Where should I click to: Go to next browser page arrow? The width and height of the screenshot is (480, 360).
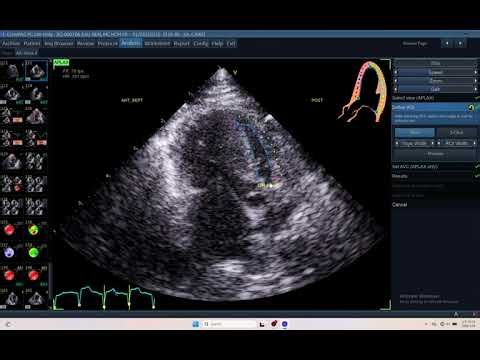460,43
